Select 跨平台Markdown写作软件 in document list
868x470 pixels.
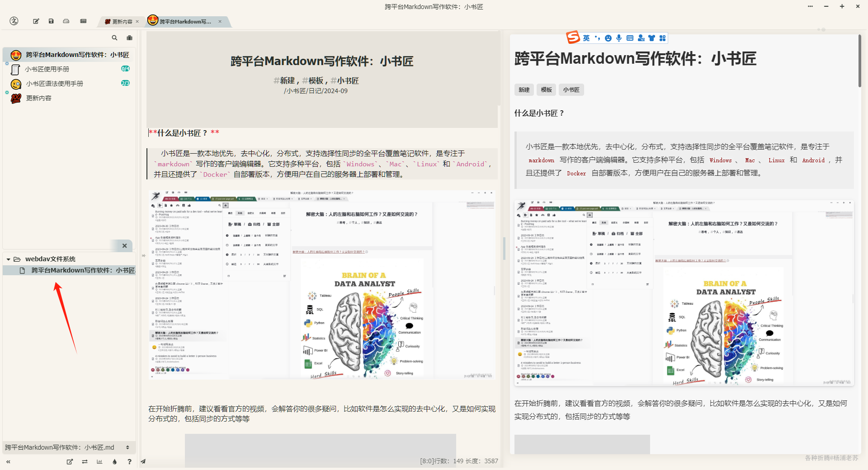tap(70, 55)
